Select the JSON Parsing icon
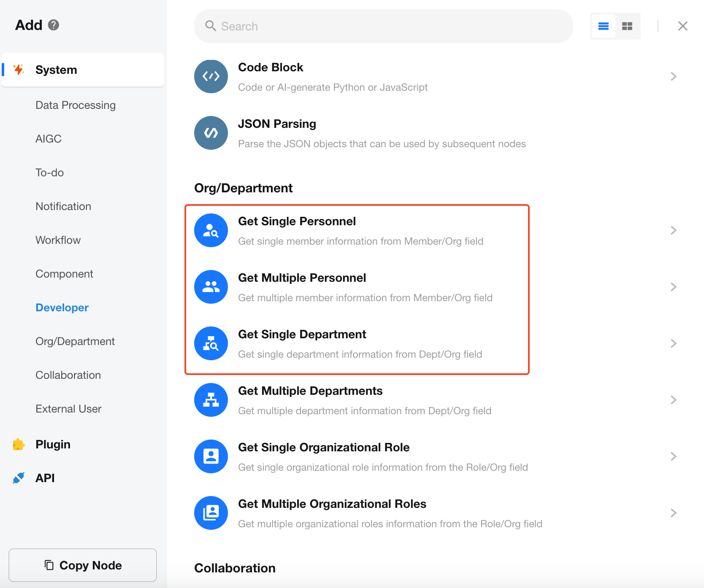704x588 pixels. click(x=211, y=133)
